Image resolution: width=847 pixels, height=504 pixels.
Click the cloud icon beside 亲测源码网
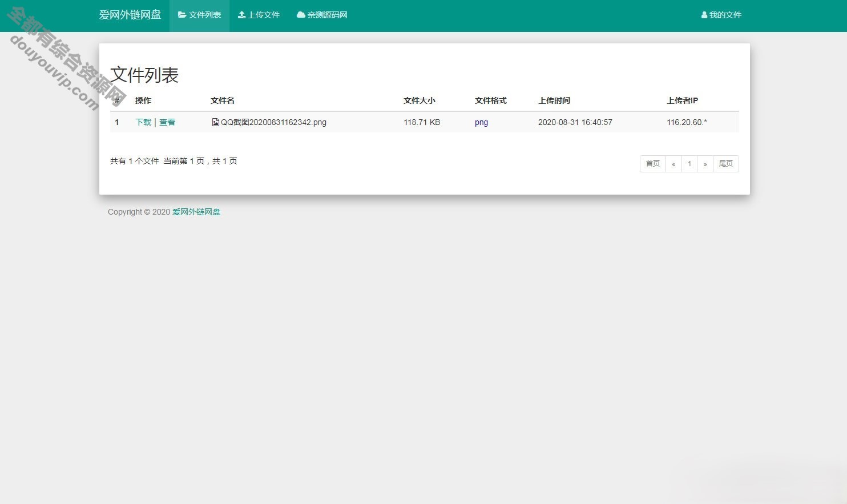pos(301,15)
